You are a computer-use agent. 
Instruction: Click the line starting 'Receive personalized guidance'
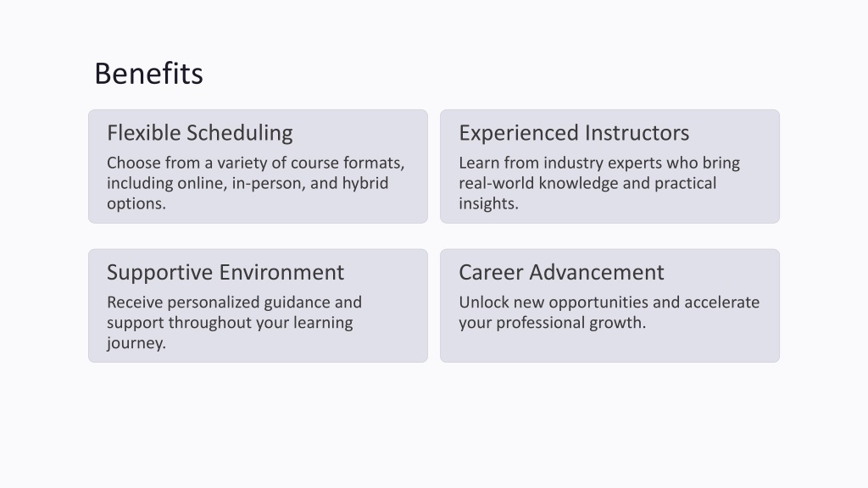click(x=234, y=302)
